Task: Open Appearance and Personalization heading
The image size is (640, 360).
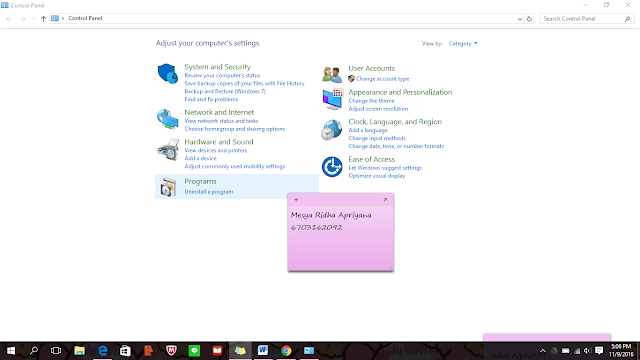Action: tap(400, 92)
